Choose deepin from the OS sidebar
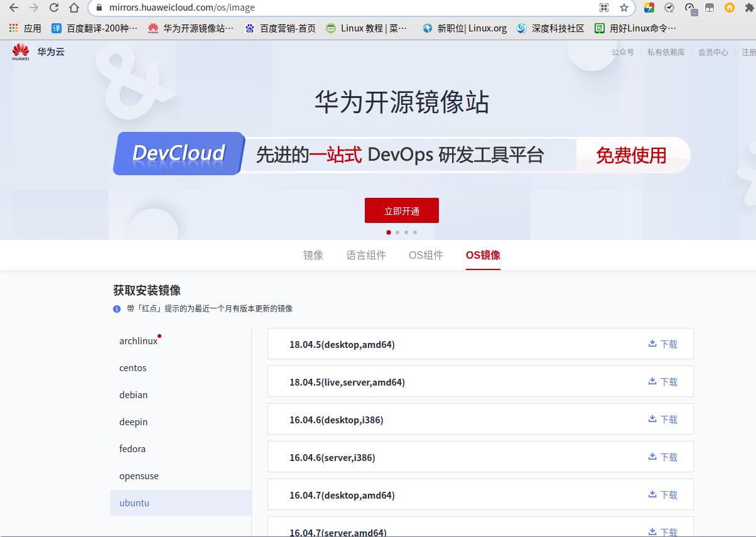 (134, 422)
